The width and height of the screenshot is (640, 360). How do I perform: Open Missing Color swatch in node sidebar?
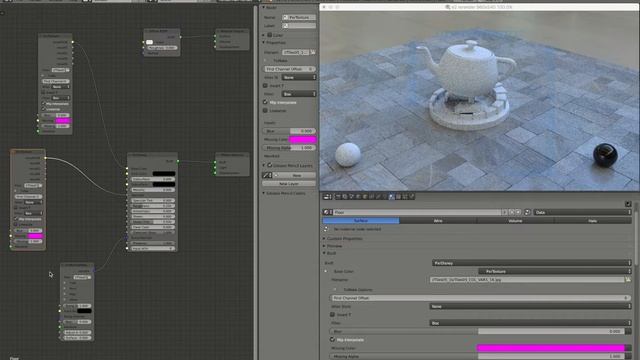[x=302, y=139]
